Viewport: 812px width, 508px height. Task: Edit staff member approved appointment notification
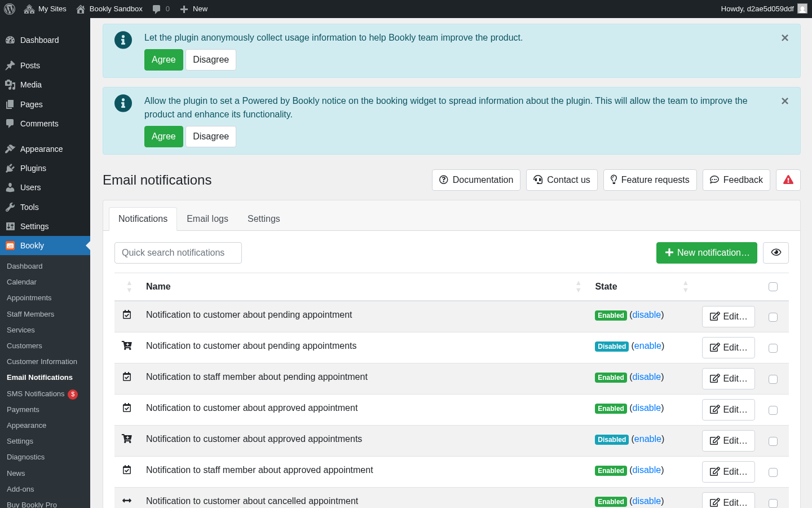tap(728, 472)
